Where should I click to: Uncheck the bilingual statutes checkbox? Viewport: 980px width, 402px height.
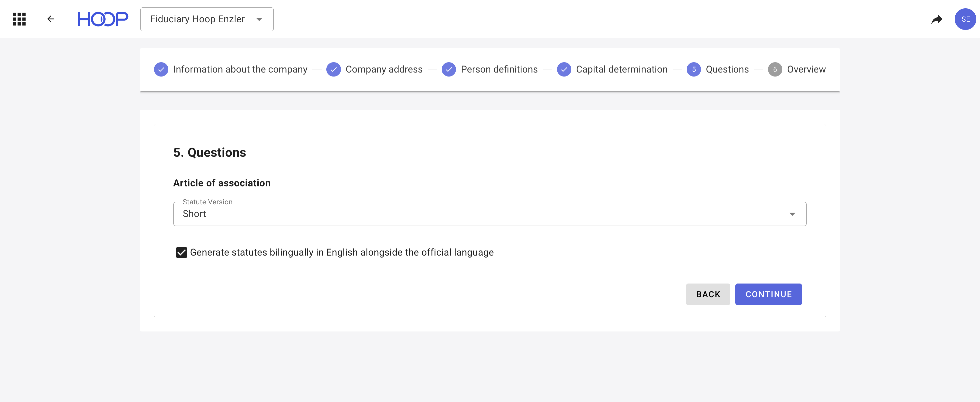click(181, 252)
